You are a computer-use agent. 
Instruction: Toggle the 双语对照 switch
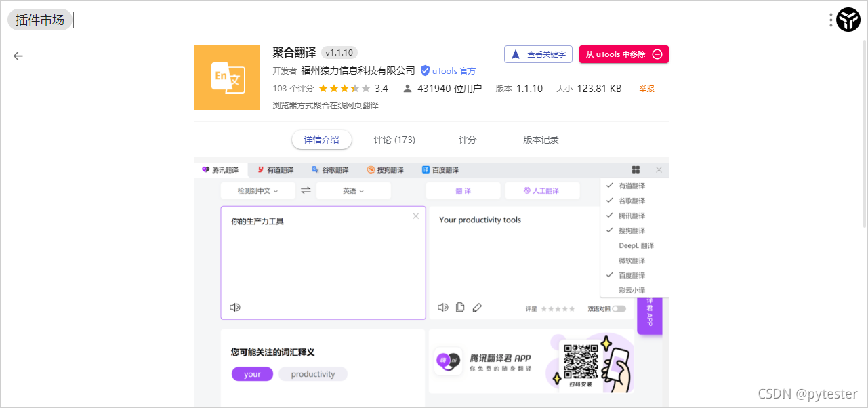[x=619, y=309]
